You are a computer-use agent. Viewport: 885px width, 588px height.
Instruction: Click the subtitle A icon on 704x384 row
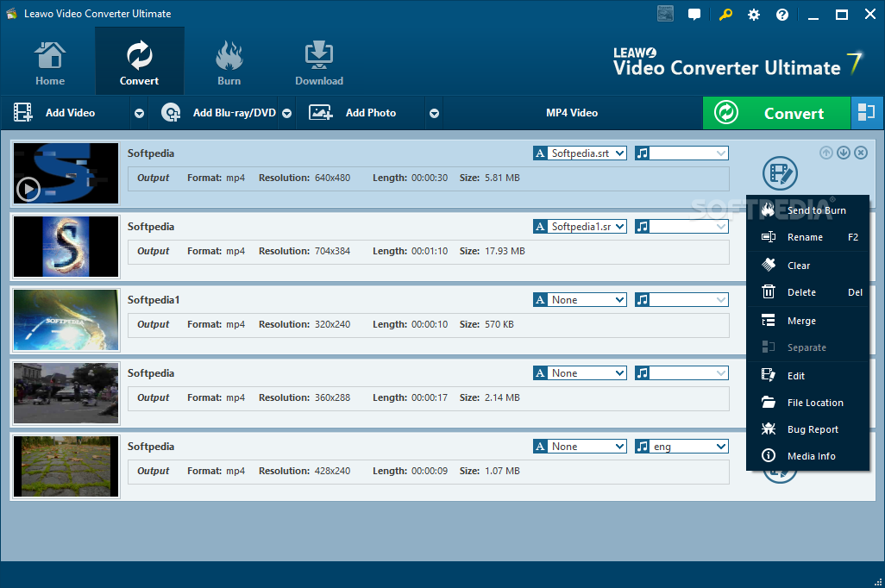540,226
